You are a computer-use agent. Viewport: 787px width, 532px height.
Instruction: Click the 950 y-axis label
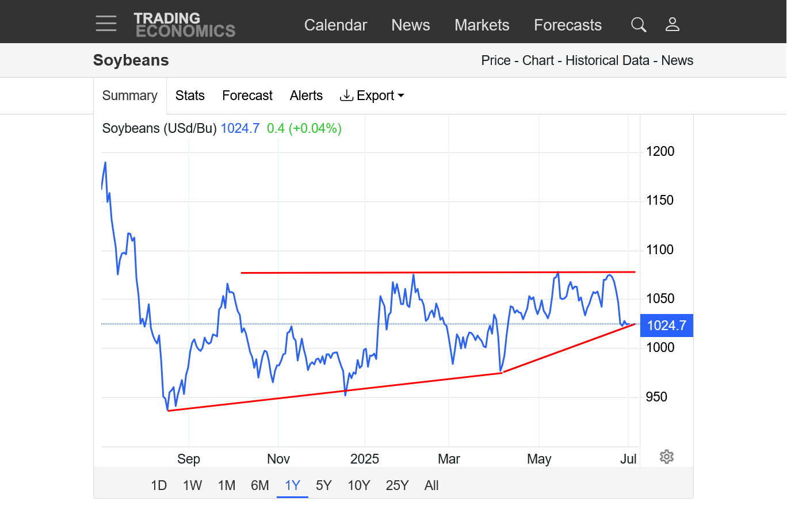[656, 397]
